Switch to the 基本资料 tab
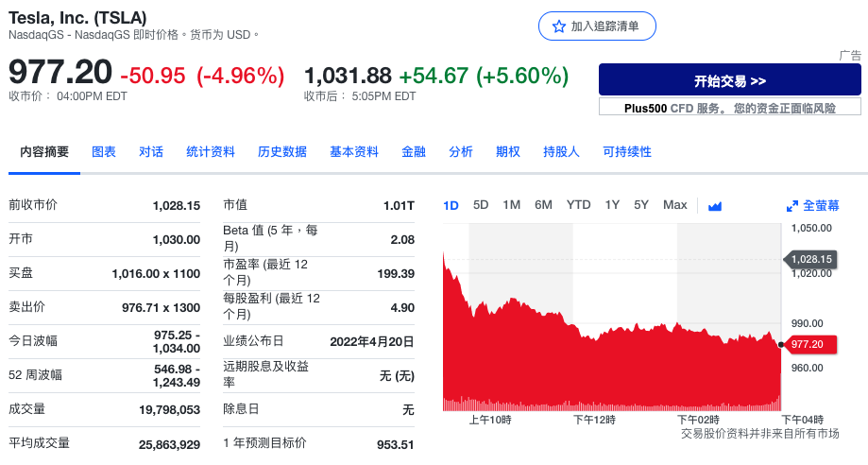This screenshot has width=868, height=465. point(354,152)
